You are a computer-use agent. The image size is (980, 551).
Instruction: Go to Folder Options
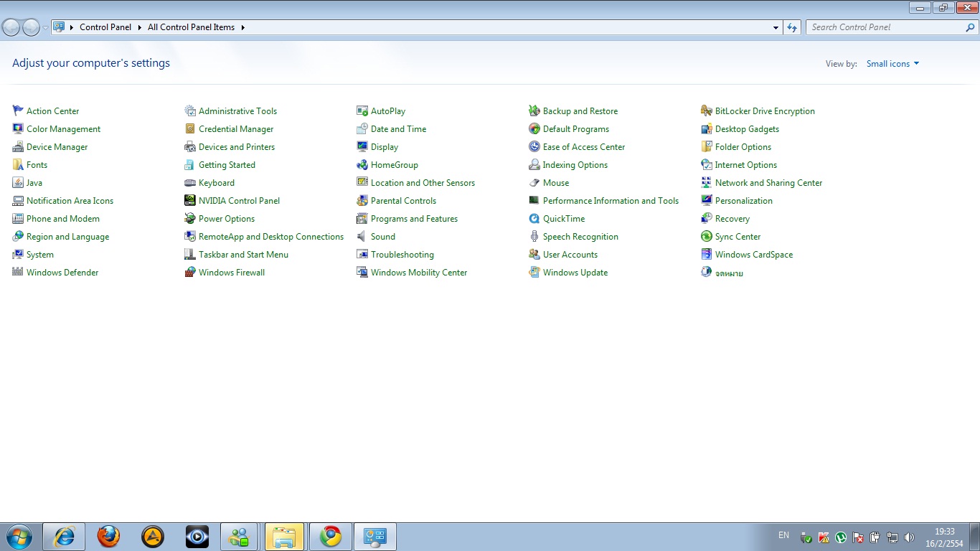click(x=743, y=147)
